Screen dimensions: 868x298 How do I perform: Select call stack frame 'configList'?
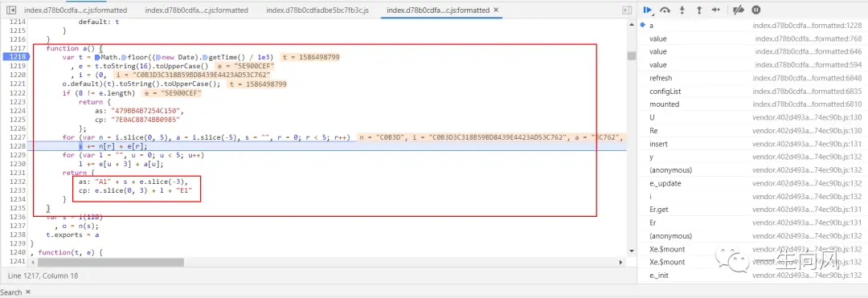(x=753, y=92)
